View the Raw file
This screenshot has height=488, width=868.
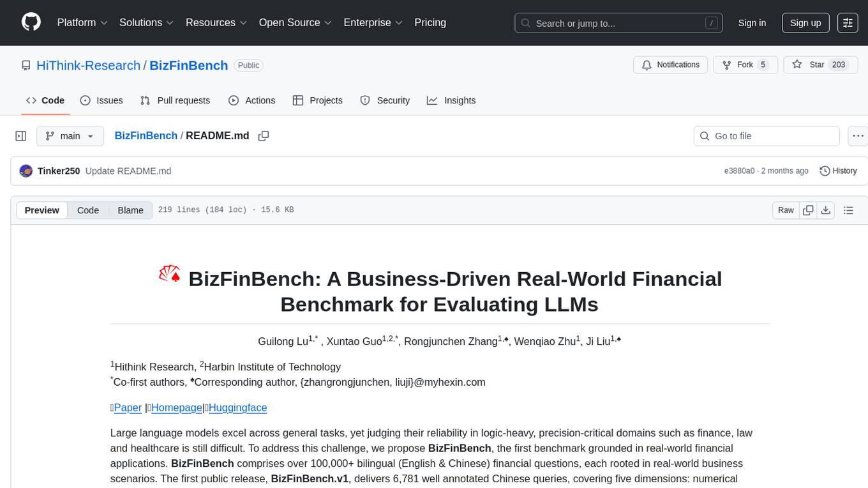point(786,210)
